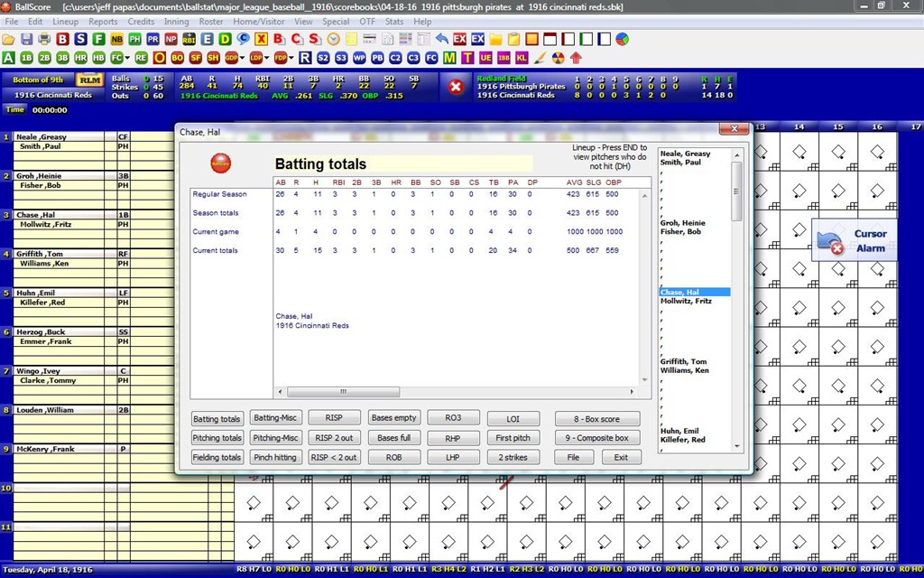Viewport: 924px width, 578px height.
Task: Click the yellow NB toolbar icon
Action: point(116,40)
